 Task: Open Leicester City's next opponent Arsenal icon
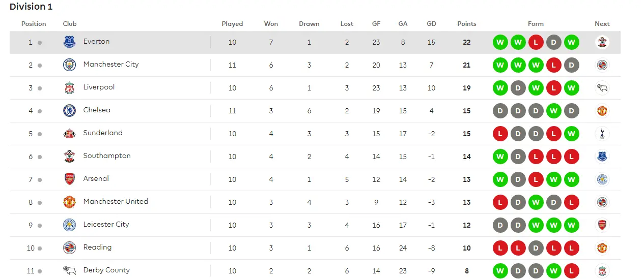(602, 225)
